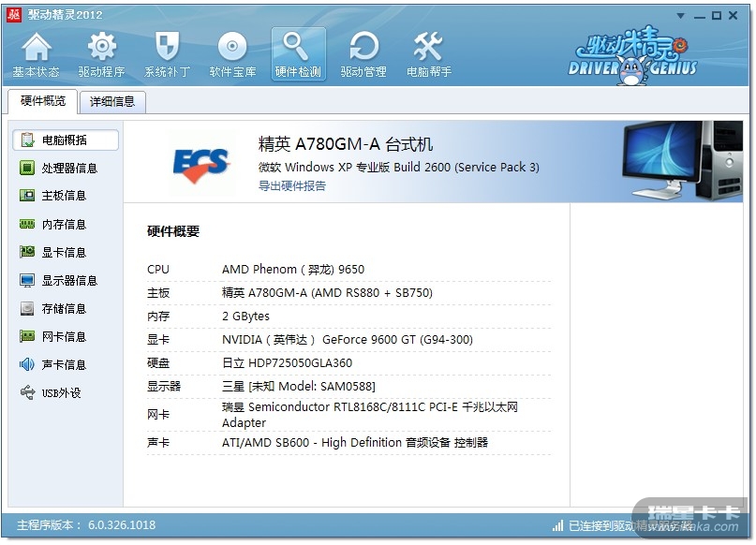The width and height of the screenshot is (756, 545).
Task: Click the 处理器信息 chip icon
Action: click(27, 168)
